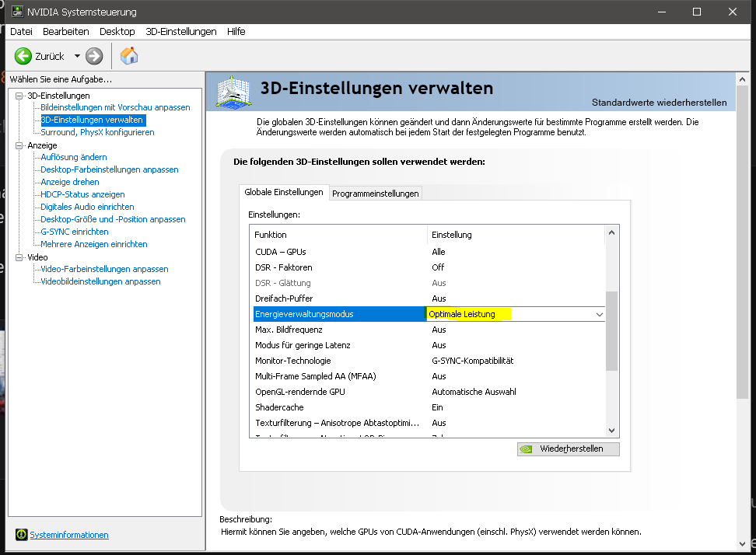
Task: Select Texturfilterung – Anisotrope Abtastoptimierung row
Action: click(429, 423)
